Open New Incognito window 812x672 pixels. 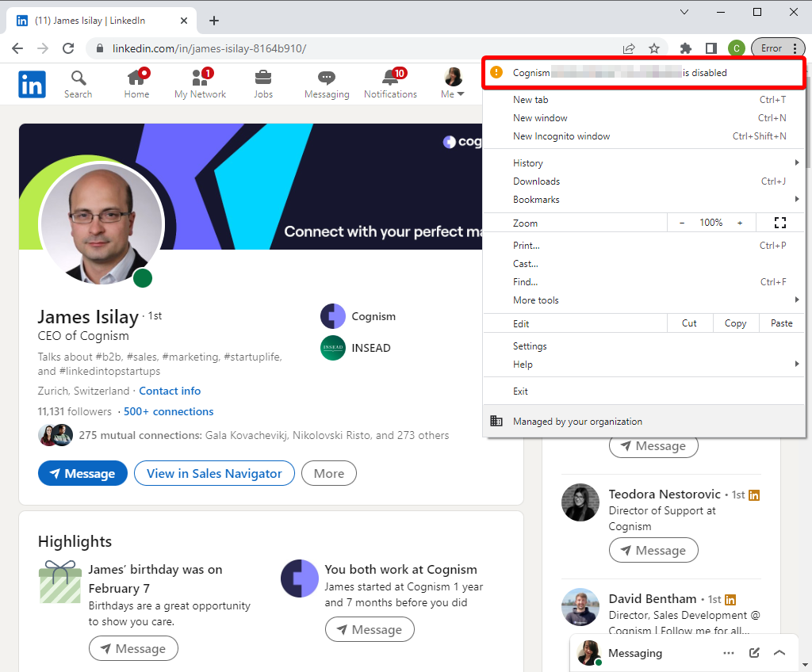tap(644, 136)
